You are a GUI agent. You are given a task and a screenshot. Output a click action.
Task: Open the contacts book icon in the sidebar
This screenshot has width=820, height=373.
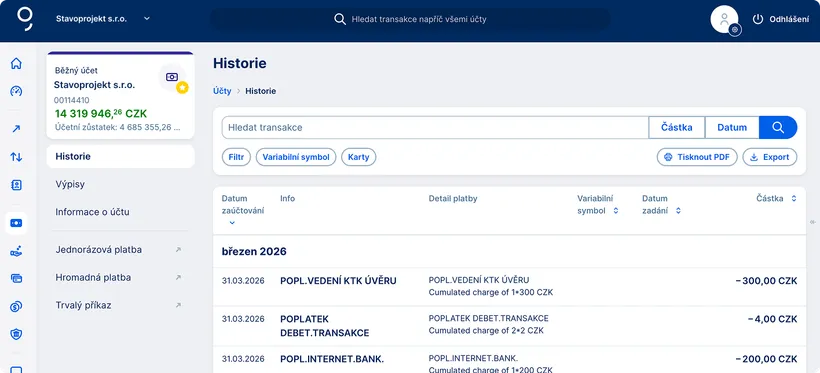tap(16, 185)
